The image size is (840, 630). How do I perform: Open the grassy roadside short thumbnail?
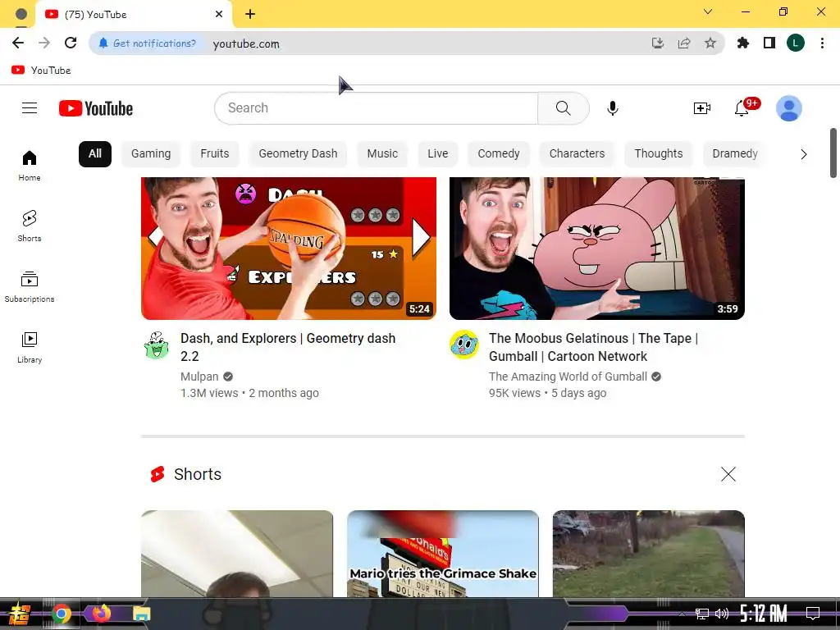pyautogui.click(x=649, y=554)
